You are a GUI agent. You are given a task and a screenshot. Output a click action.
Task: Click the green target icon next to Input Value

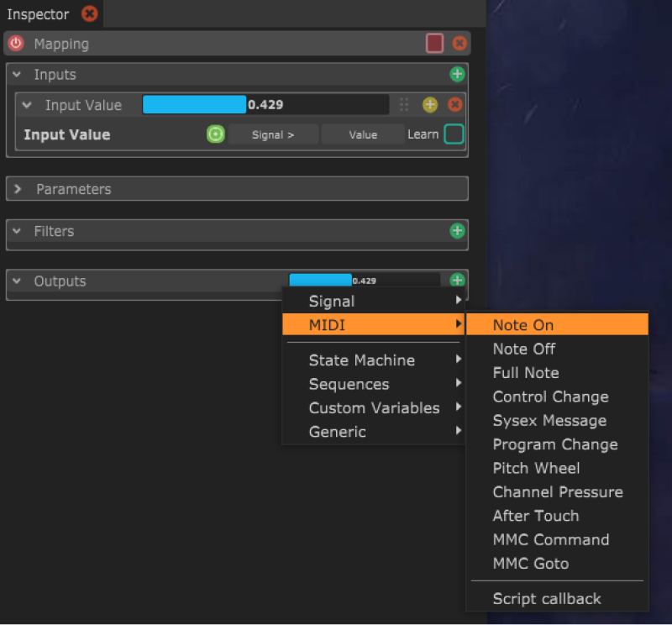[215, 134]
